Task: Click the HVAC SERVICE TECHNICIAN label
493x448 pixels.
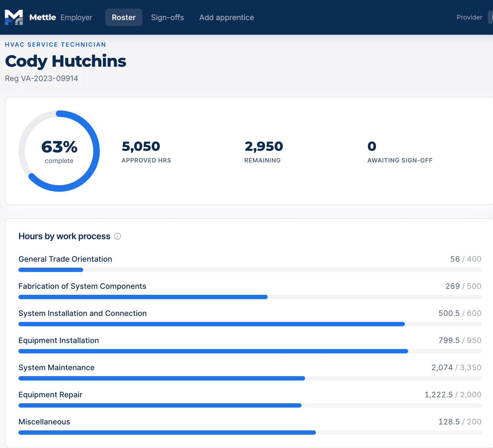Action: [55, 44]
